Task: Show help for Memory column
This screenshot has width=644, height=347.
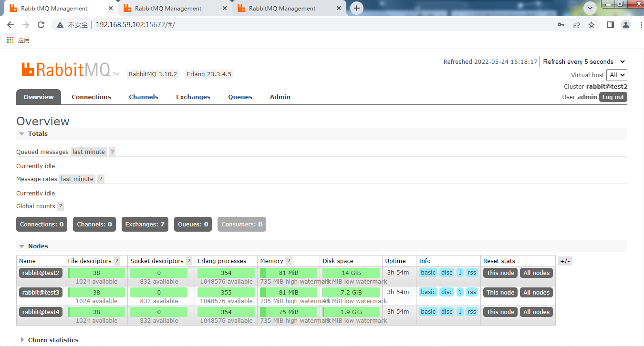Action: (x=289, y=261)
